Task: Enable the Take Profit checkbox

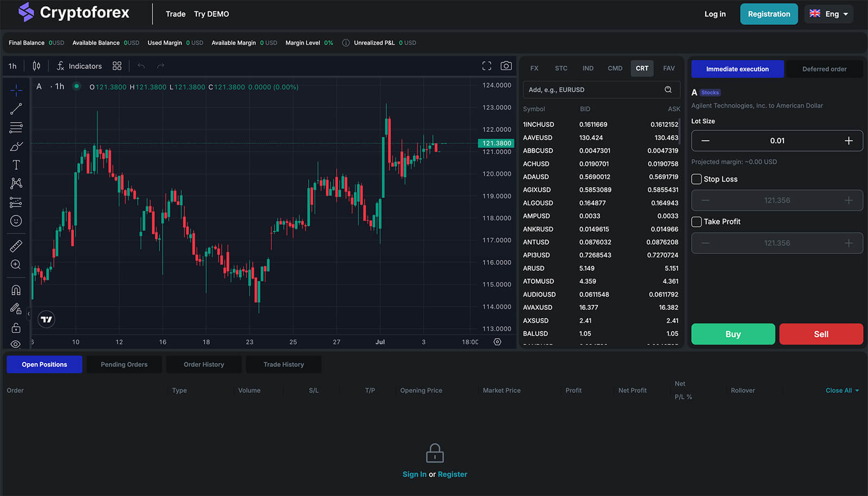Action: pos(697,221)
